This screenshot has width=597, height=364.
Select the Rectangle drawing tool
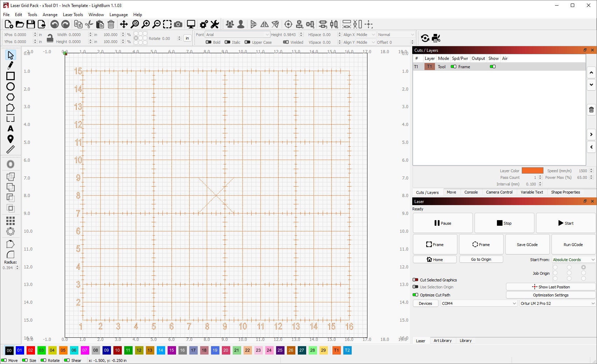click(x=10, y=76)
